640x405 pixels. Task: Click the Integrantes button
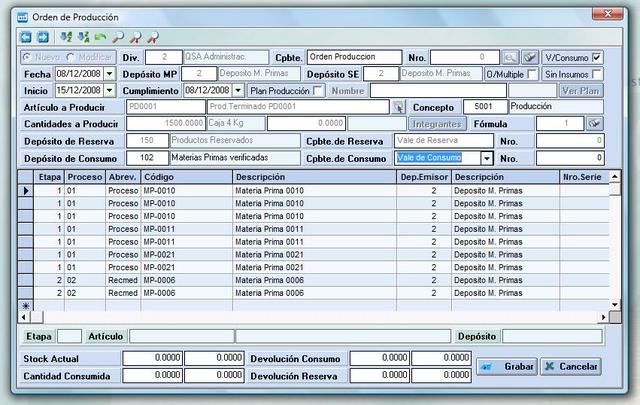pyautogui.click(x=437, y=124)
